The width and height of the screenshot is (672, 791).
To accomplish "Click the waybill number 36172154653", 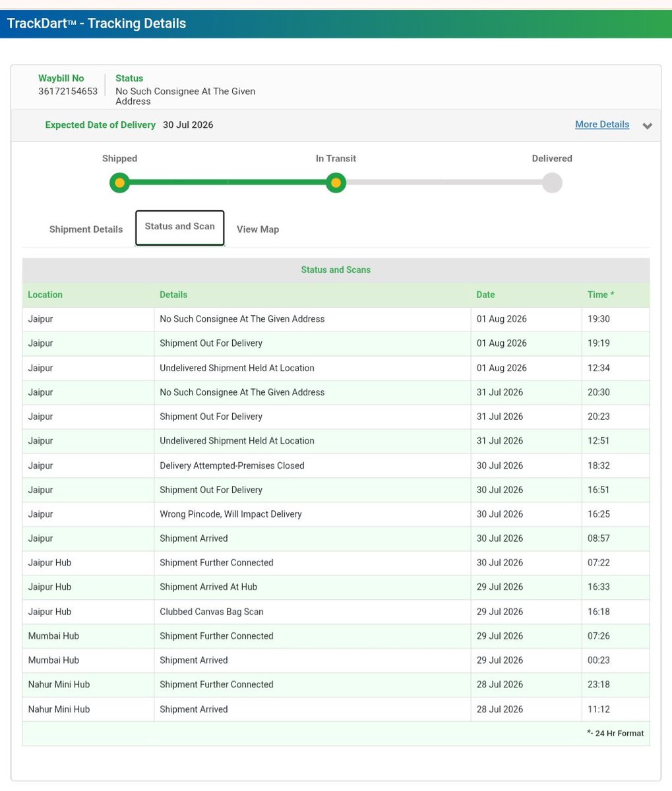I will point(68,91).
